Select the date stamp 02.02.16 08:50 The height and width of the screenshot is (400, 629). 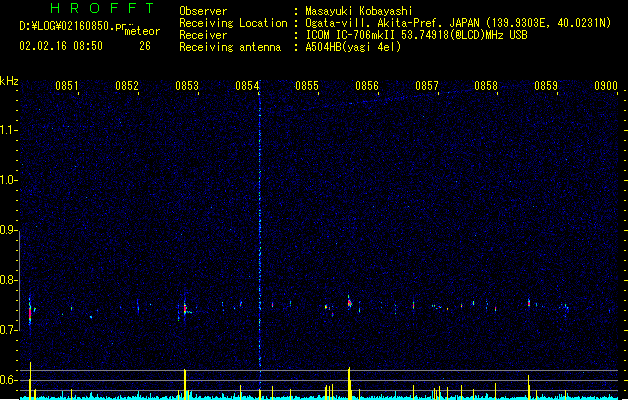tap(61, 46)
